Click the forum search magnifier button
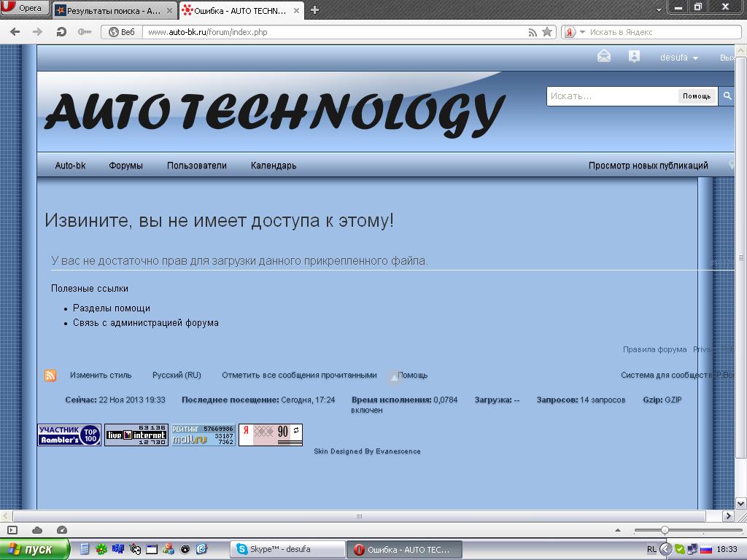 tap(727, 96)
